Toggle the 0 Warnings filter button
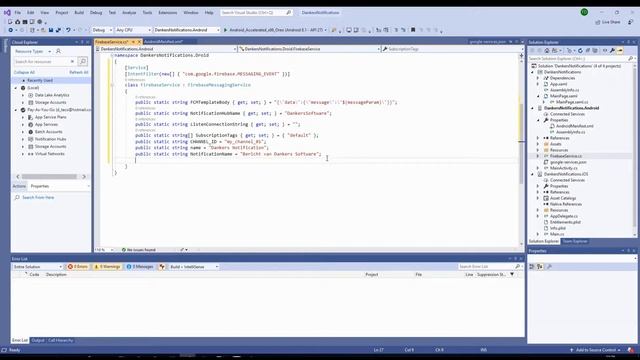This screenshot has width=640, height=360. (x=107, y=267)
